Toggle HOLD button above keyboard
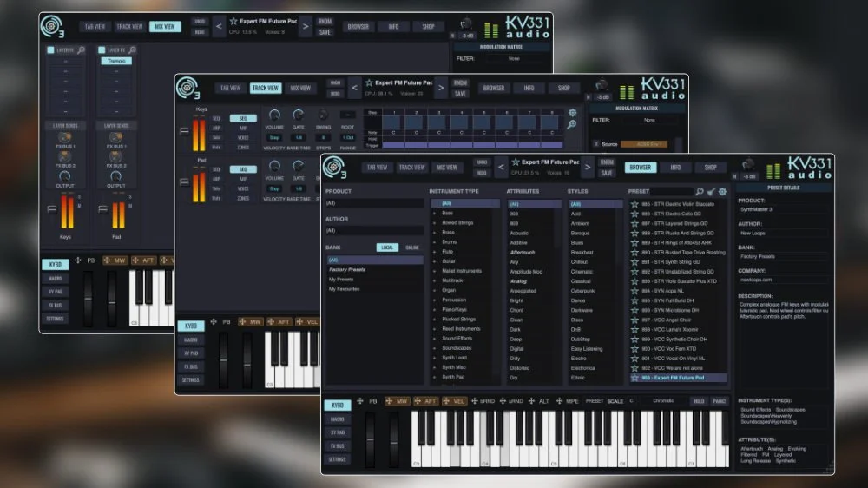 point(699,401)
